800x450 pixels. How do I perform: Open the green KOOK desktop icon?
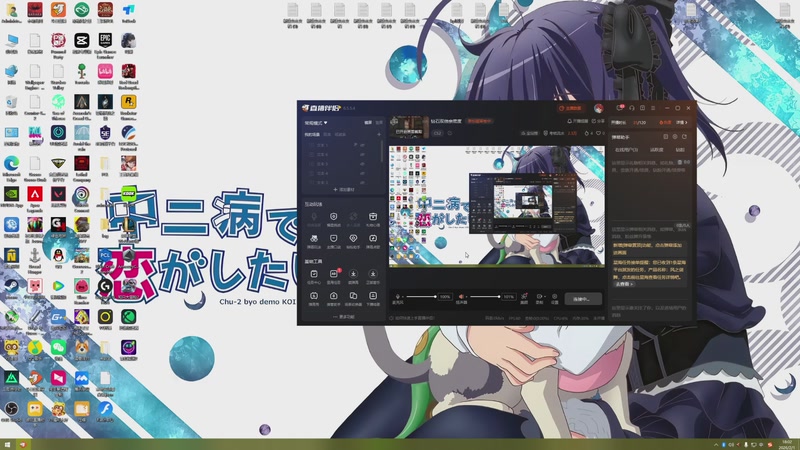pos(129,194)
